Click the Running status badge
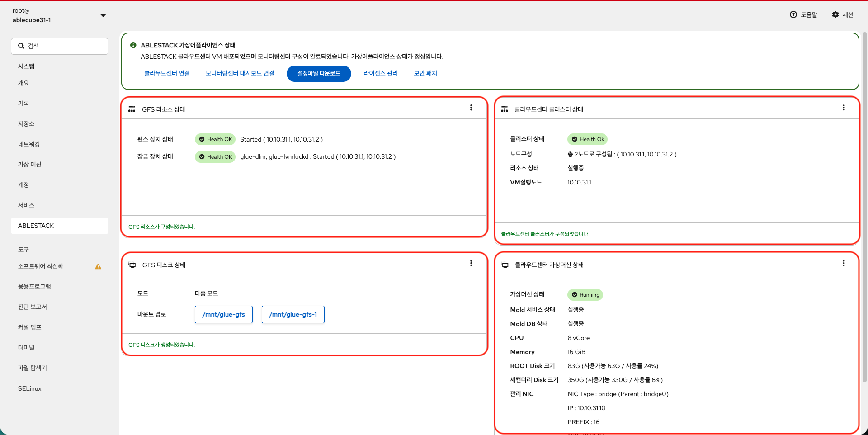Image resolution: width=868 pixels, height=435 pixels. [585, 295]
